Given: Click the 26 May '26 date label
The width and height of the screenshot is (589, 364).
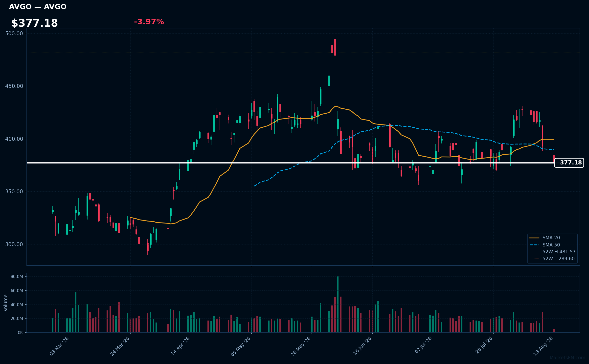Looking at the screenshot, I should click(301, 346).
